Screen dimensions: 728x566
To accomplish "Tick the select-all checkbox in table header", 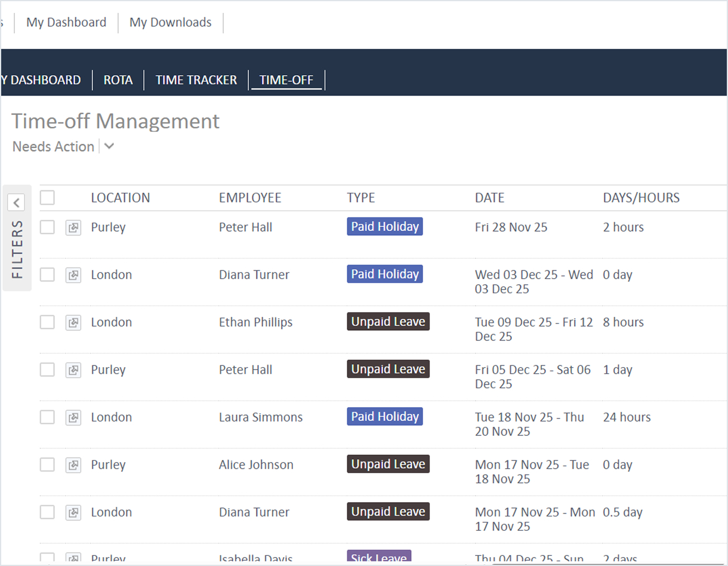I will (x=47, y=198).
